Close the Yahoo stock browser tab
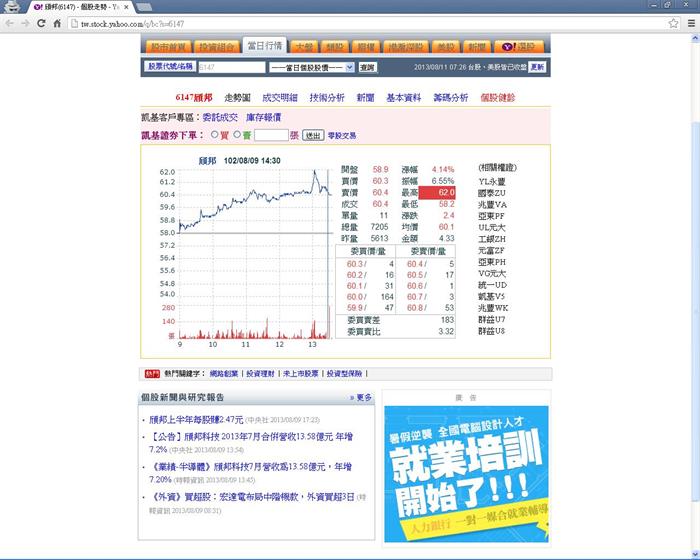Screen dimensions: 700x560 pyautogui.click(x=126, y=7)
